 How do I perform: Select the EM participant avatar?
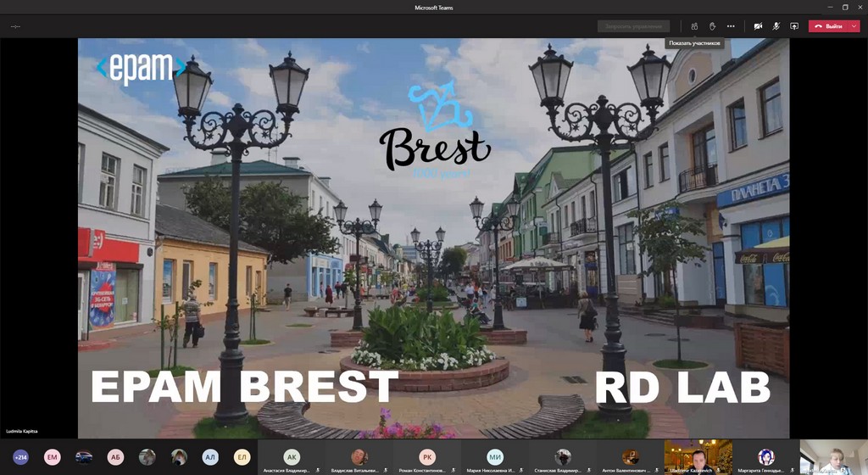click(52, 457)
